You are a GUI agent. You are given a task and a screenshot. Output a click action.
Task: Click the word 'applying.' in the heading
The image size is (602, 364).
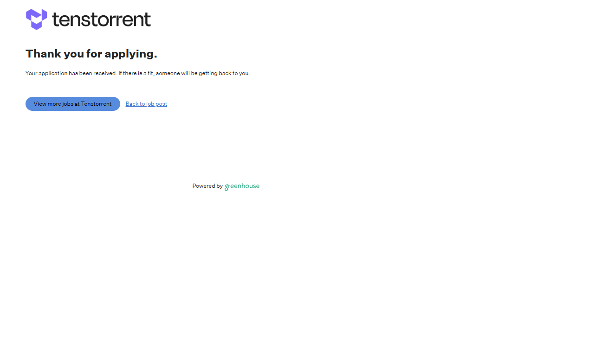[131, 54]
